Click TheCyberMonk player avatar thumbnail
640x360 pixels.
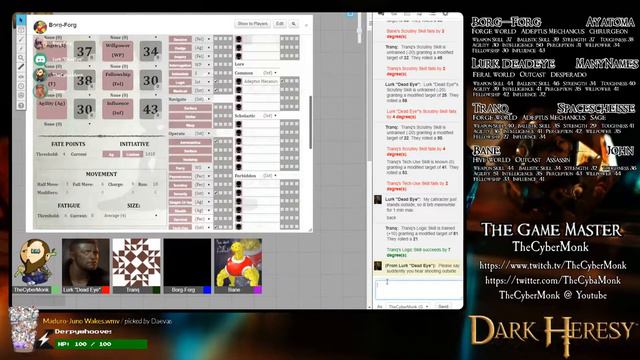[35, 262]
